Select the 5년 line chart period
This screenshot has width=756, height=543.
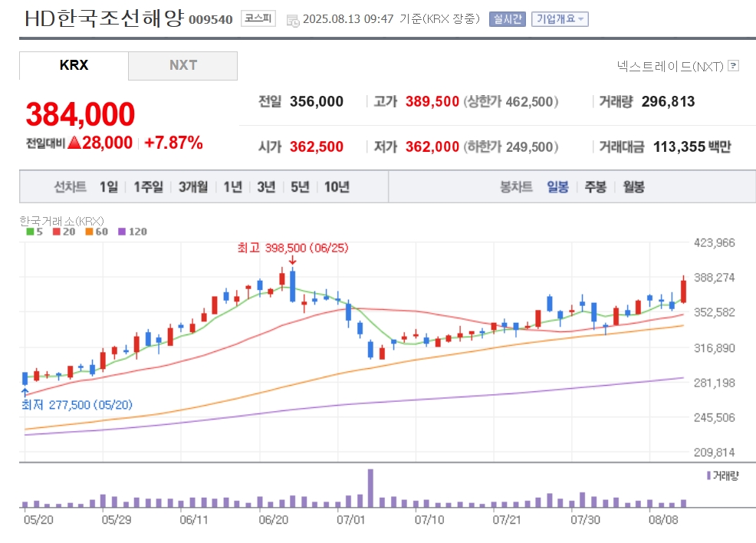click(x=300, y=186)
